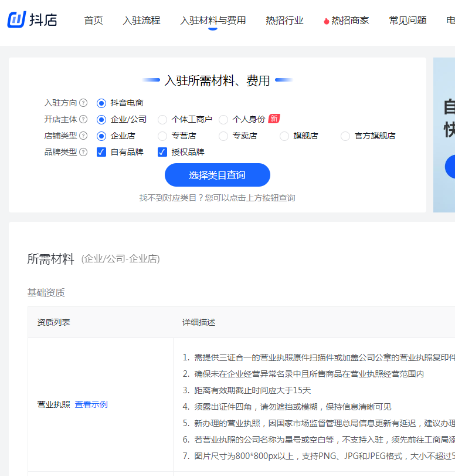Click the help icon next to 品牌类型
Image resolution: width=455 pixels, height=476 pixels.
(x=83, y=152)
